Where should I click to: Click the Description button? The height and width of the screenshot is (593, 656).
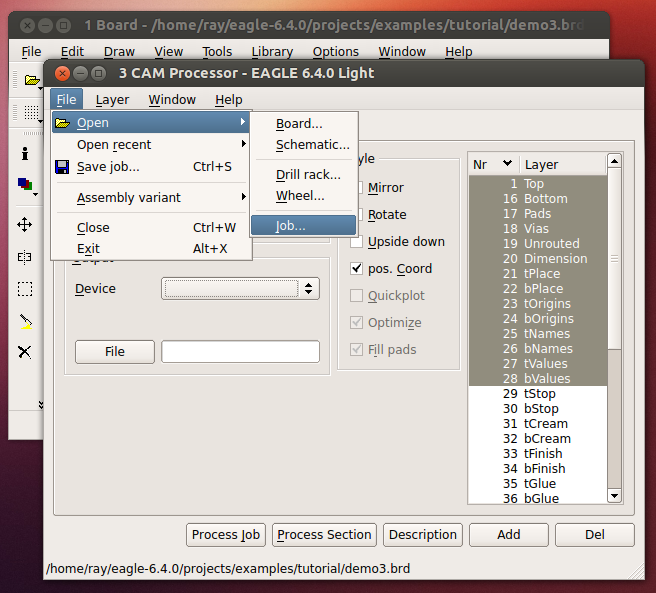423,534
